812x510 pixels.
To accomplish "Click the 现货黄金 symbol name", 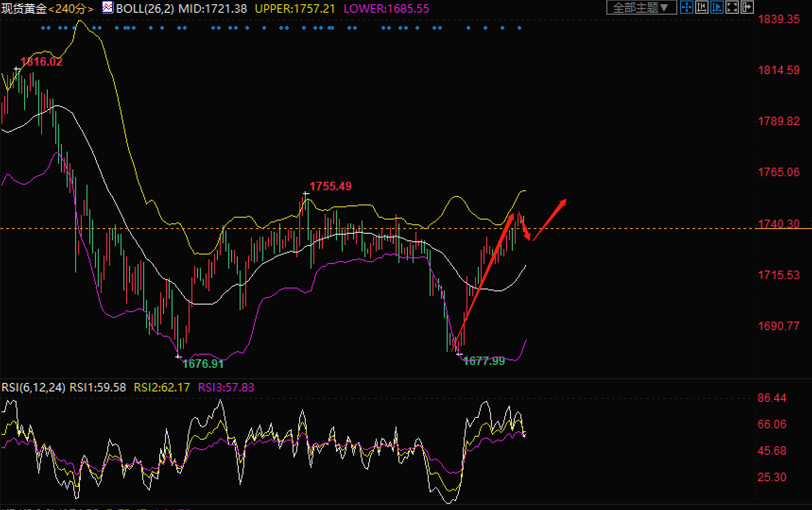I will pos(24,8).
